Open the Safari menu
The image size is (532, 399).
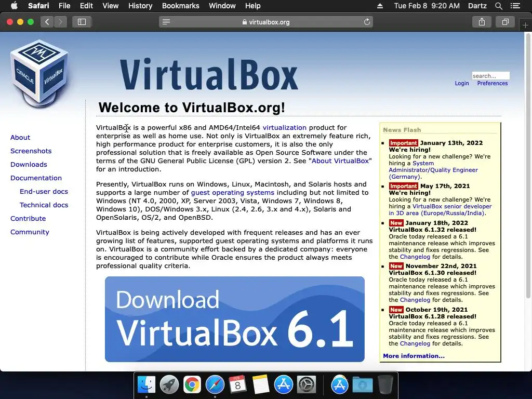(38, 6)
